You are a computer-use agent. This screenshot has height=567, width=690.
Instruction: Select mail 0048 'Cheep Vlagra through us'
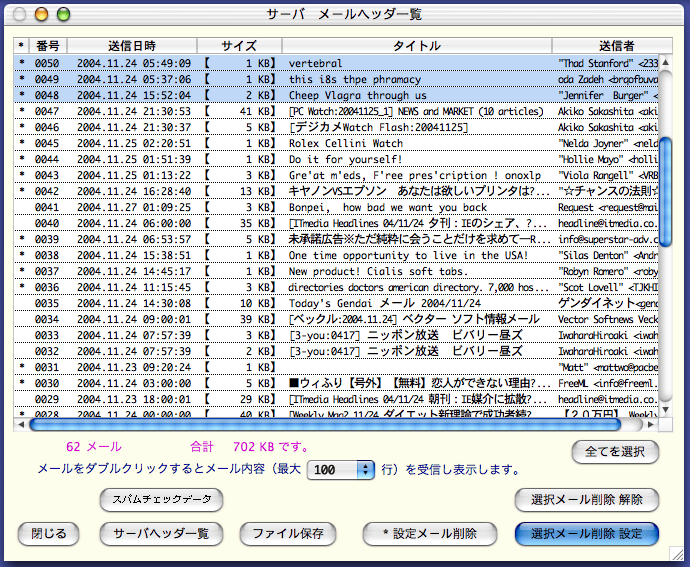(336, 96)
